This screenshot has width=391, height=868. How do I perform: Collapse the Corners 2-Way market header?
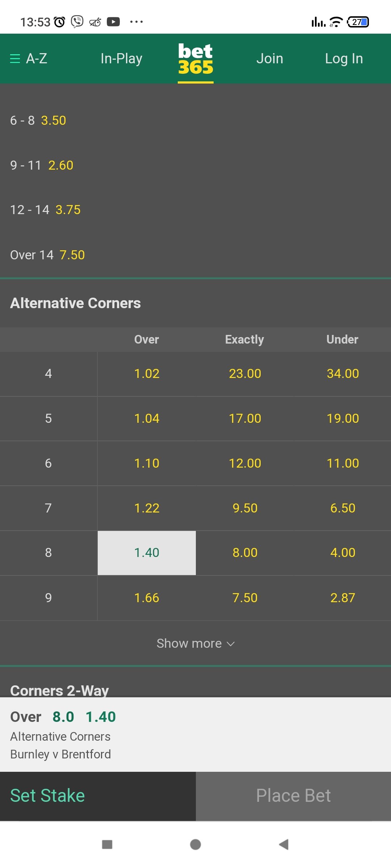(59, 690)
